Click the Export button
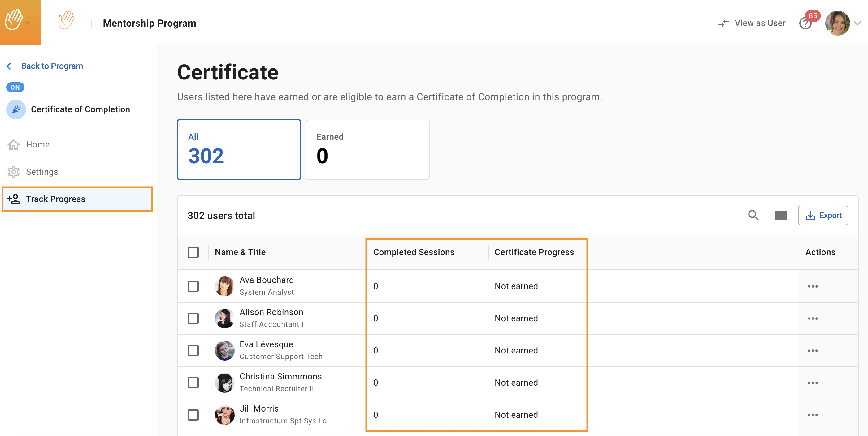The width and height of the screenshot is (868, 436). pos(823,216)
